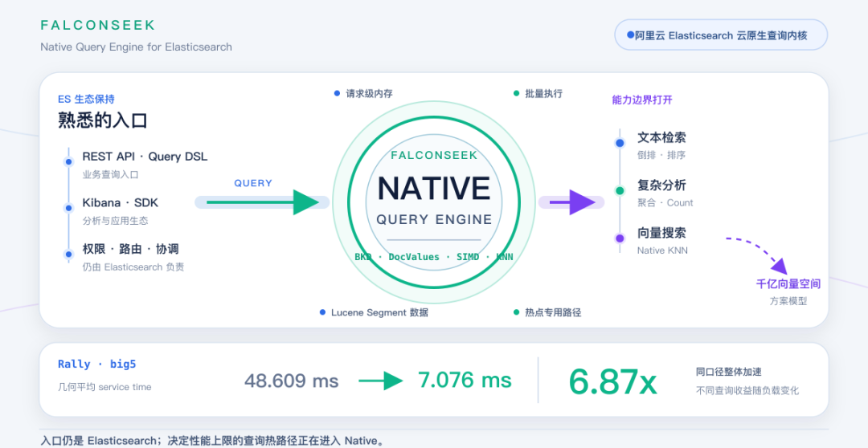Viewport: 868px width, 448px height.
Task: Click the green dot beside 复杂分析
Action: (620, 191)
